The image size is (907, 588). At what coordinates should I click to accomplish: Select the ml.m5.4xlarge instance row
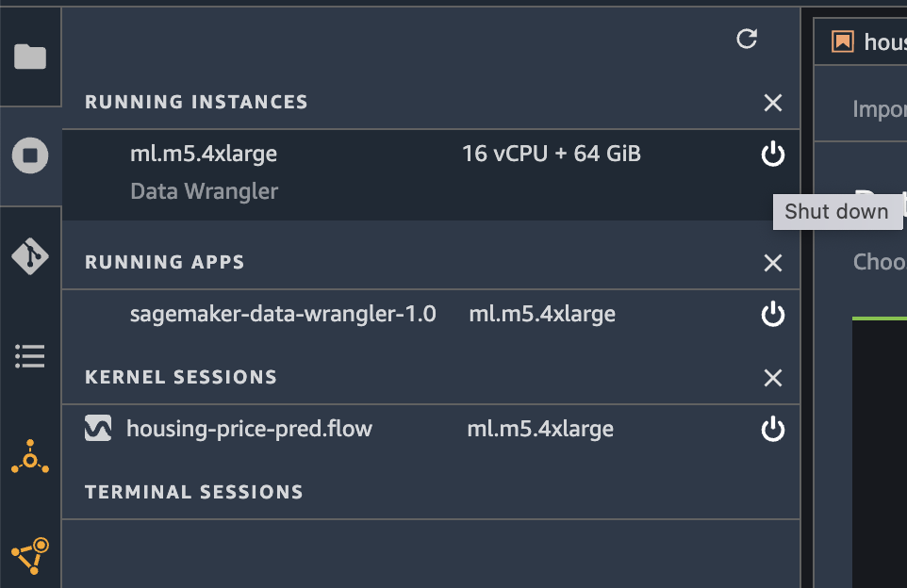point(204,154)
